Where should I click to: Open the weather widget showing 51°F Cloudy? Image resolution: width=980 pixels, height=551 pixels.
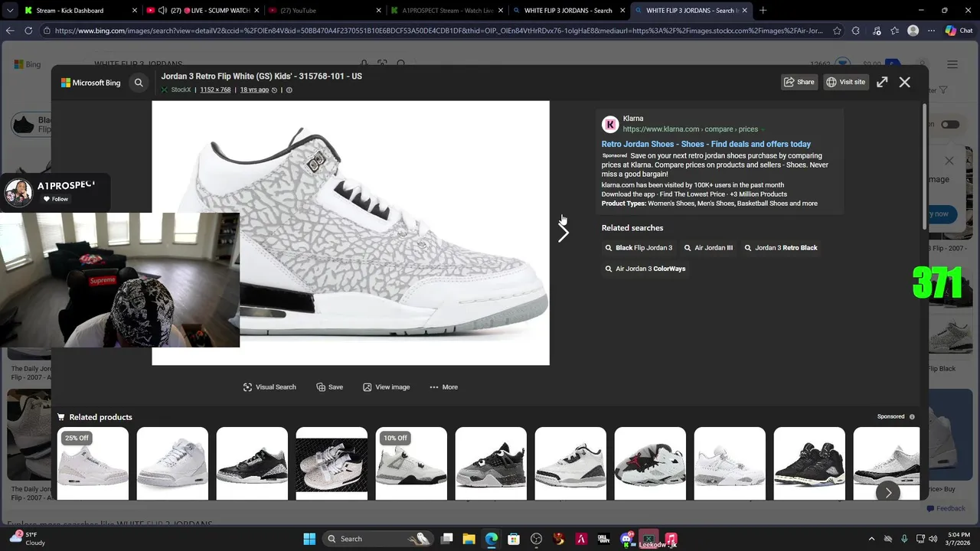(x=26, y=539)
